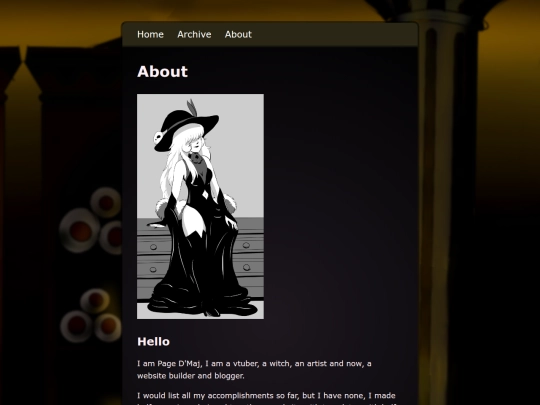Click the large About page heading
The image size is (540, 405).
pyautogui.click(x=162, y=72)
